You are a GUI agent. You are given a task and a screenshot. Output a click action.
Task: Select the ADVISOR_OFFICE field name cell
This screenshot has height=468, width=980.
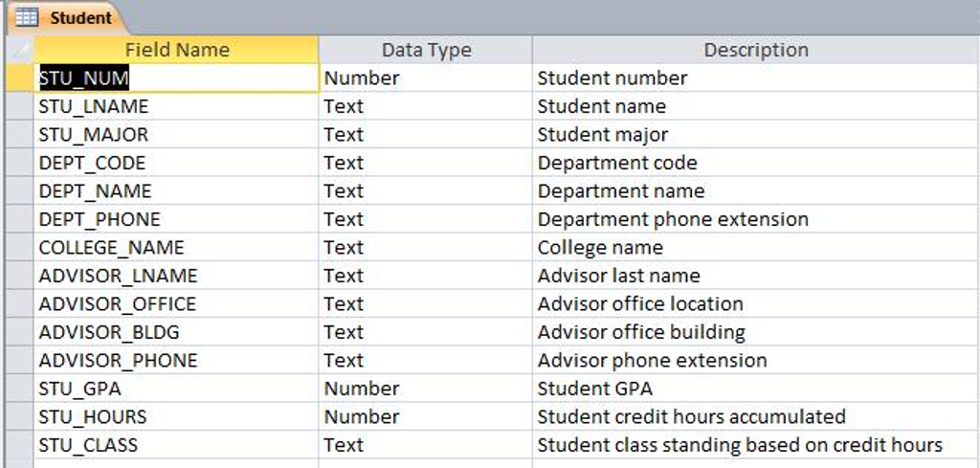click(x=176, y=303)
